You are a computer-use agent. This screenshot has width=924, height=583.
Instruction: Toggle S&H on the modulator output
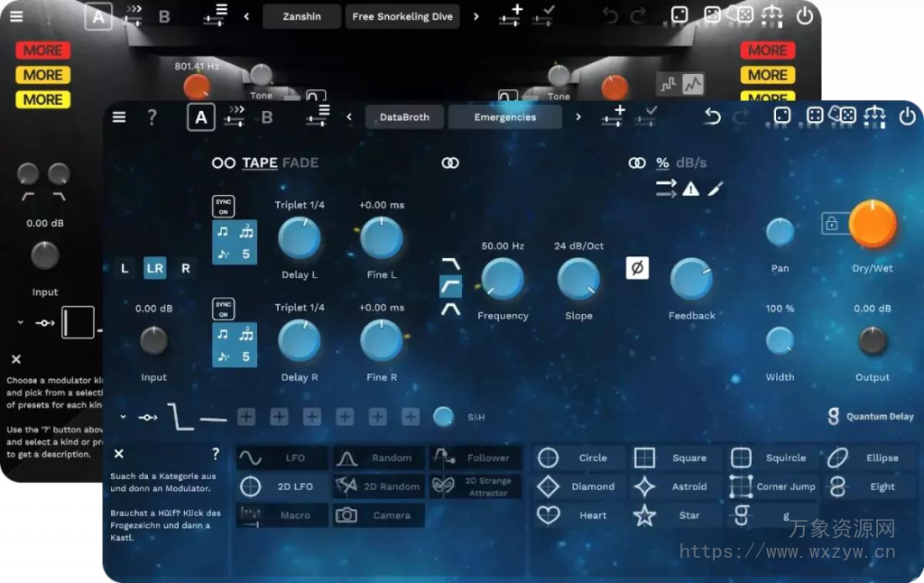443,416
